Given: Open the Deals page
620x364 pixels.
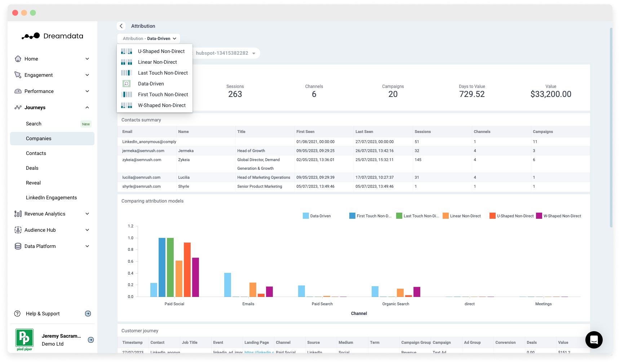Looking at the screenshot, I should click(52, 168).
